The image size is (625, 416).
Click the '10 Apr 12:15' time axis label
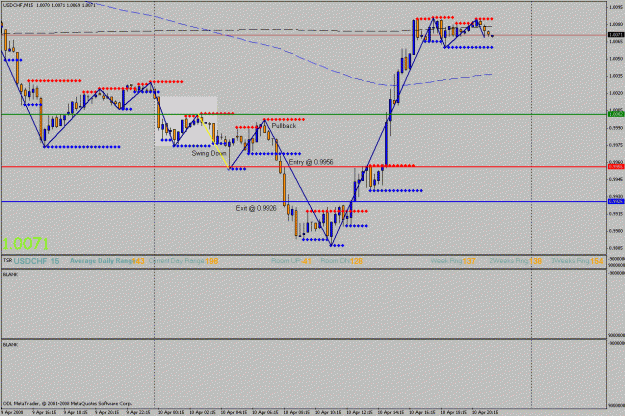pos(360,412)
